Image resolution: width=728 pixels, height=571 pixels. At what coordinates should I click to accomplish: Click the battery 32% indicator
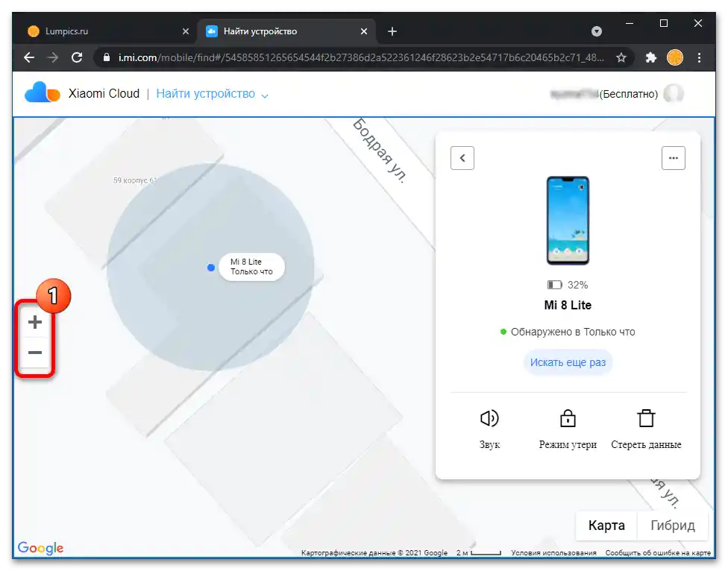(568, 285)
